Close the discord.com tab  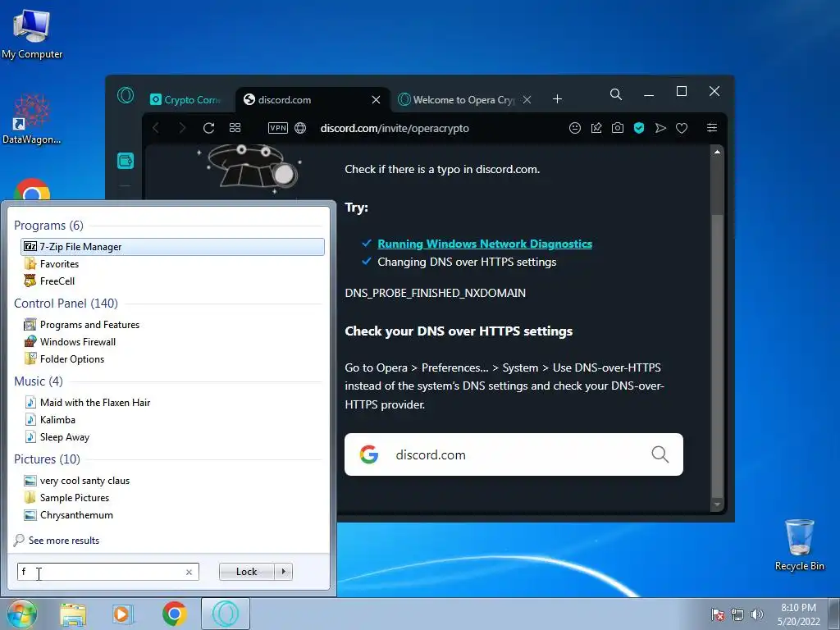click(376, 99)
